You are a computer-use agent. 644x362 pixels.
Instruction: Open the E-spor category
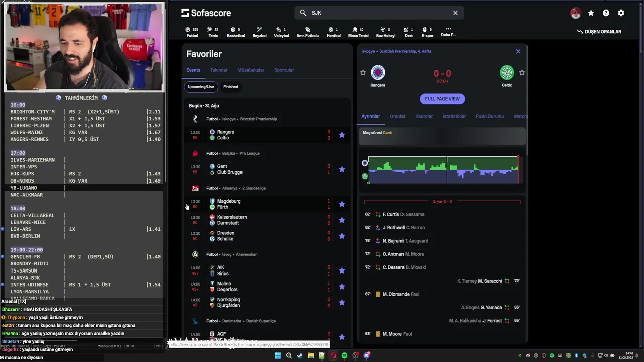tap(427, 32)
